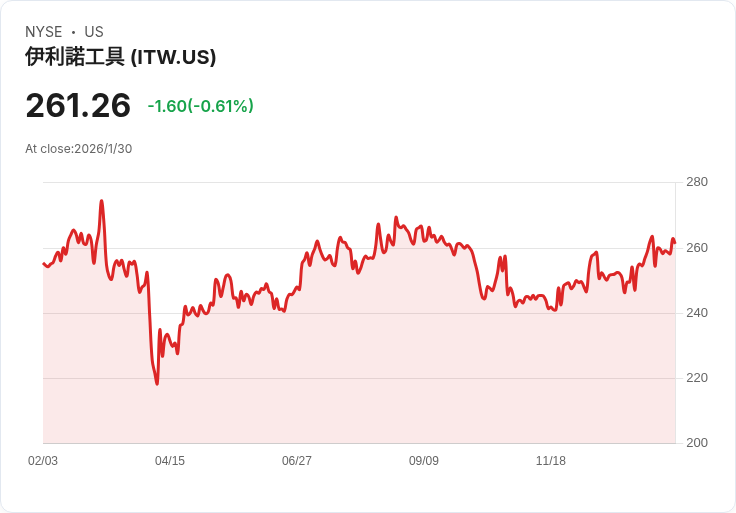Click the April low point on chart
The width and height of the screenshot is (736, 513).
tap(157, 384)
